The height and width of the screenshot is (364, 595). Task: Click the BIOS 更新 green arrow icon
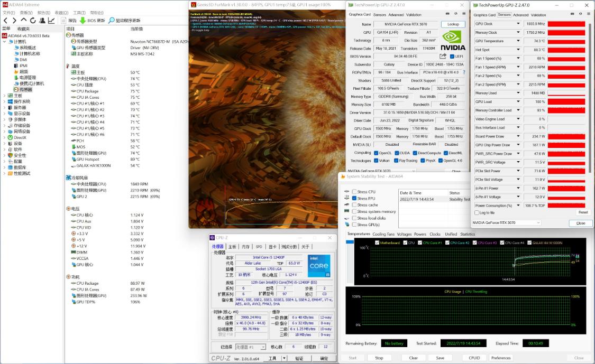click(83, 21)
